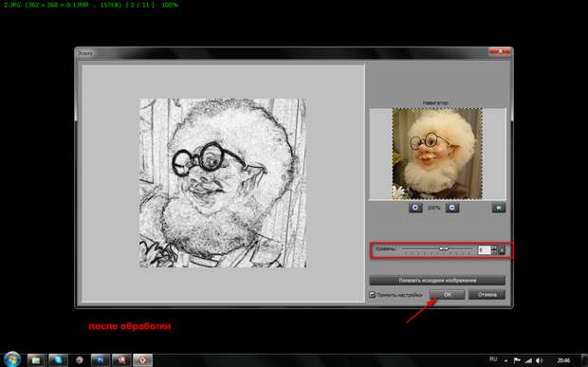Image resolution: width=588 pixels, height=367 pixels.
Task: Click the Navigator color photo thumbnail
Action: [x=437, y=154]
